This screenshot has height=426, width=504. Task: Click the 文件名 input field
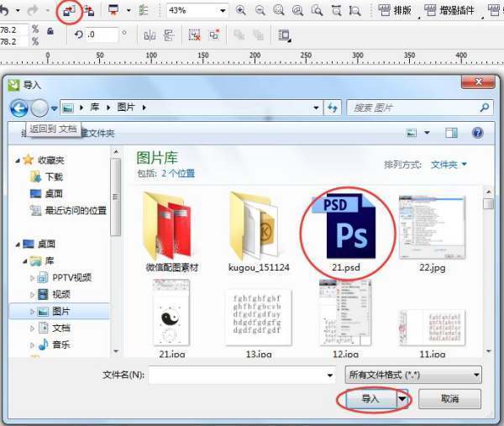point(241,375)
